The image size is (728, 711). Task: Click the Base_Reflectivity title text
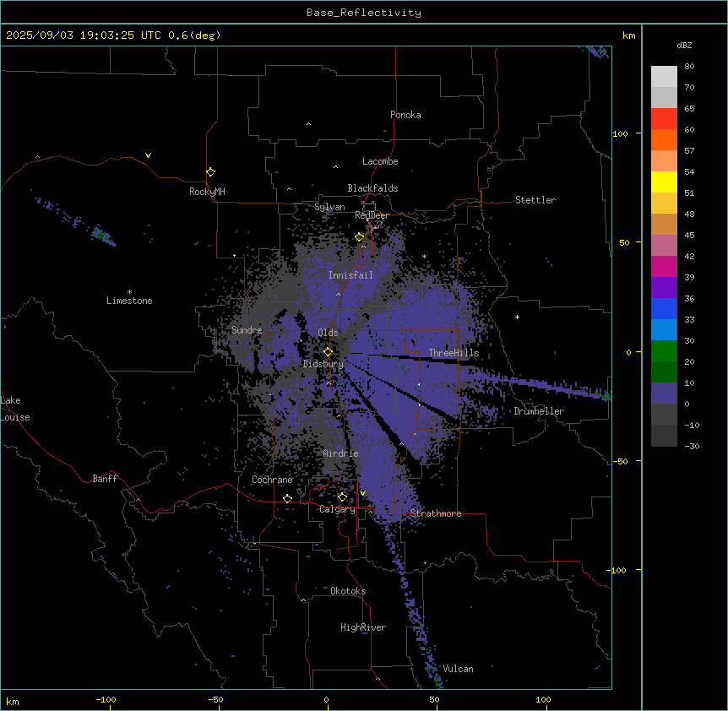[364, 13]
